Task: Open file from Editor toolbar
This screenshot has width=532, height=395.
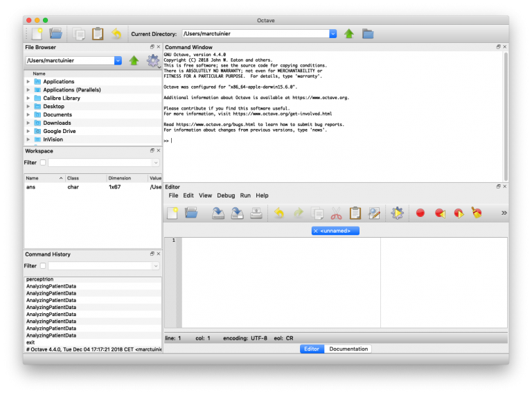Action: coord(191,213)
